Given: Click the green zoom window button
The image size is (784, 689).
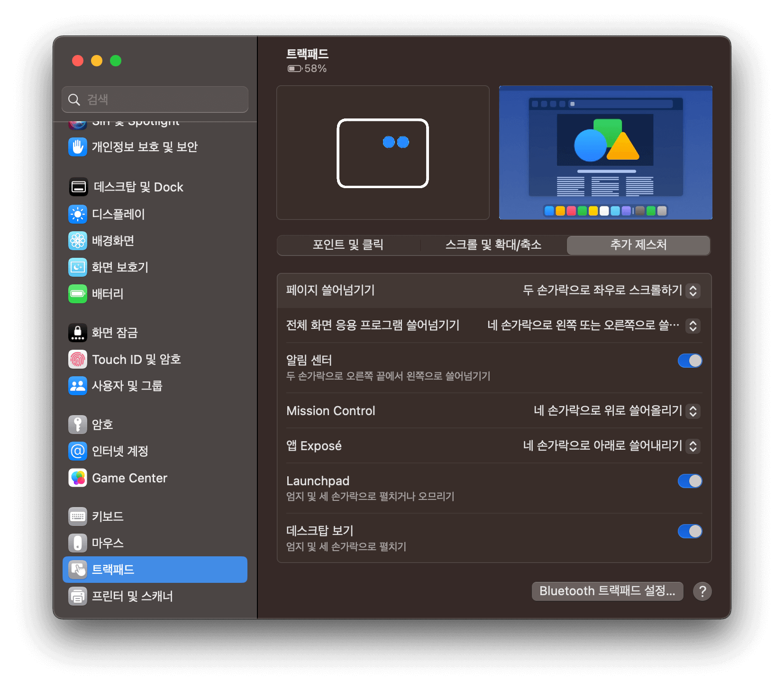Looking at the screenshot, I should (x=116, y=61).
